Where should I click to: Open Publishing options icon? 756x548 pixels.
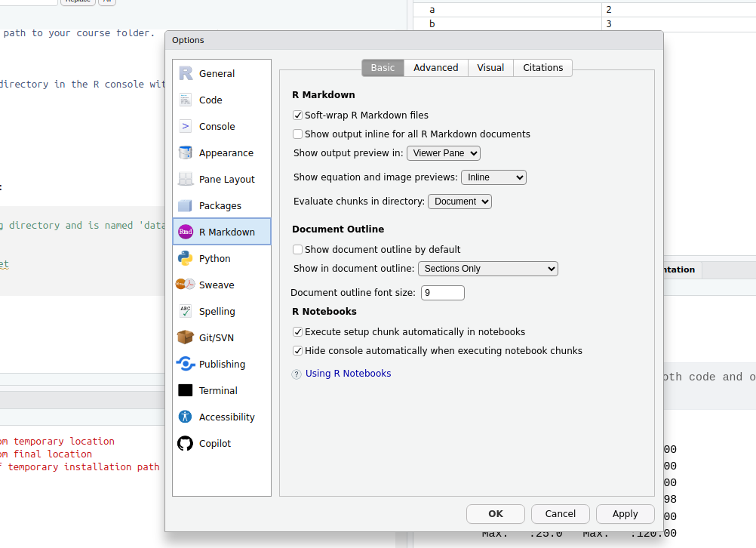pyautogui.click(x=186, y=364)
